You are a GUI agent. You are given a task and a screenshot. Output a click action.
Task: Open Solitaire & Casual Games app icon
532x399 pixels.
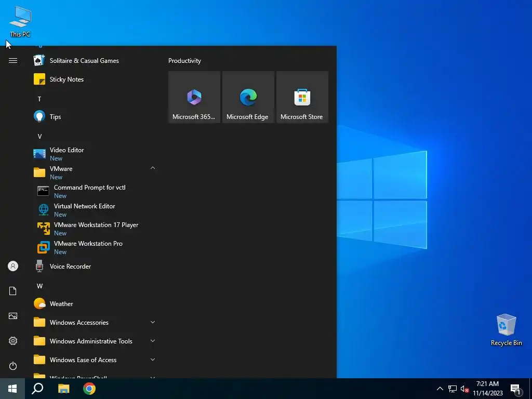(x=39, y=61)
